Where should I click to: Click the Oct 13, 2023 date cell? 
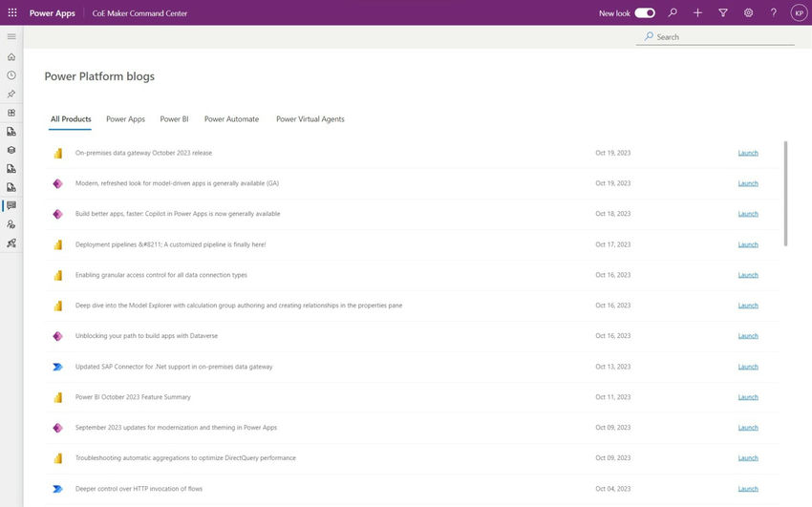click(x=613, y=367)
